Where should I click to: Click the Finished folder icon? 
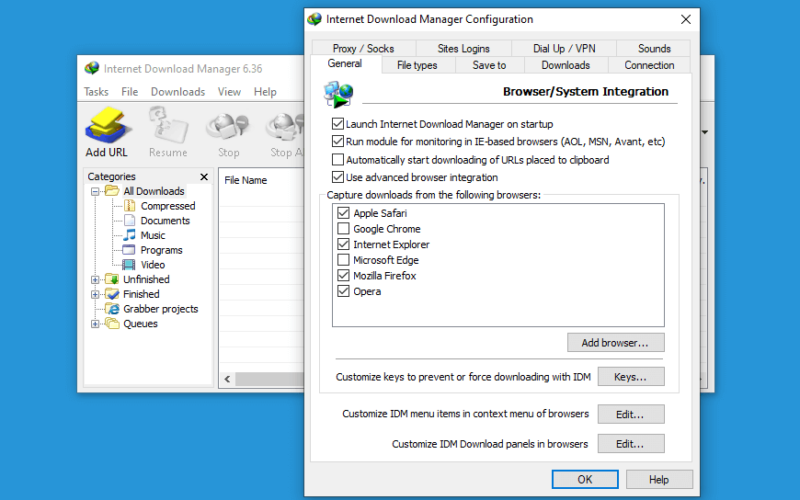pyautogui.click(x=112, y=294)
